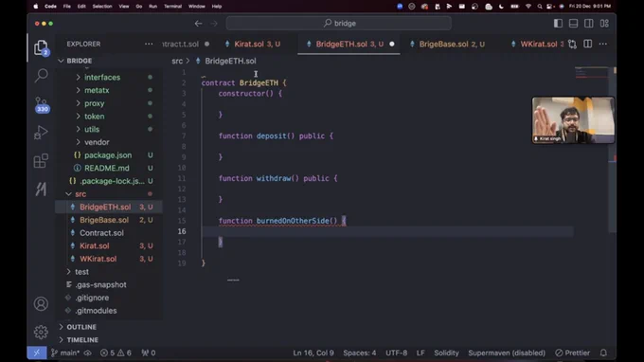Go back with the navigation arrow

click(198, 24)
